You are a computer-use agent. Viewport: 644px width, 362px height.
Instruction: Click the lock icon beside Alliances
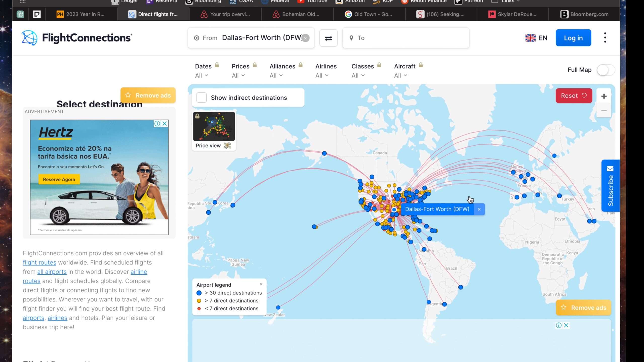(x=300, y=65)
